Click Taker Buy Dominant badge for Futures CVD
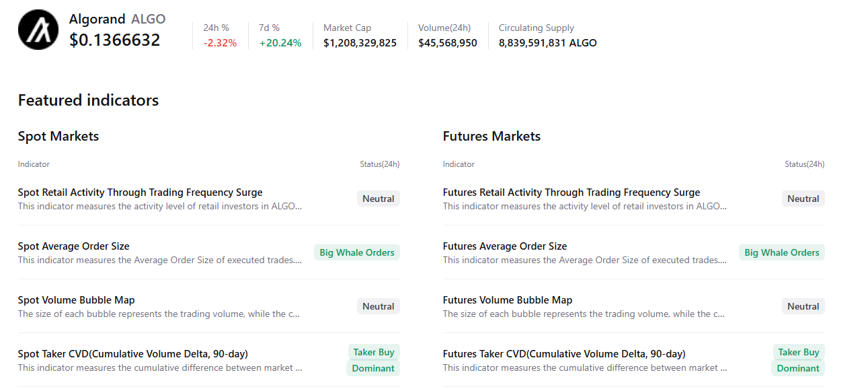Viewport: 868px width, 389px height. click(x=798, y=360)
